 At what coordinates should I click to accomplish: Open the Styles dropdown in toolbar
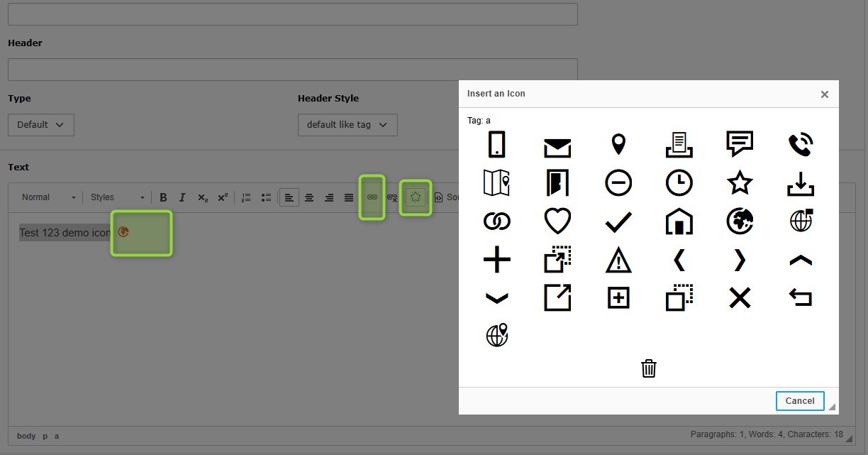coord(118,197)
